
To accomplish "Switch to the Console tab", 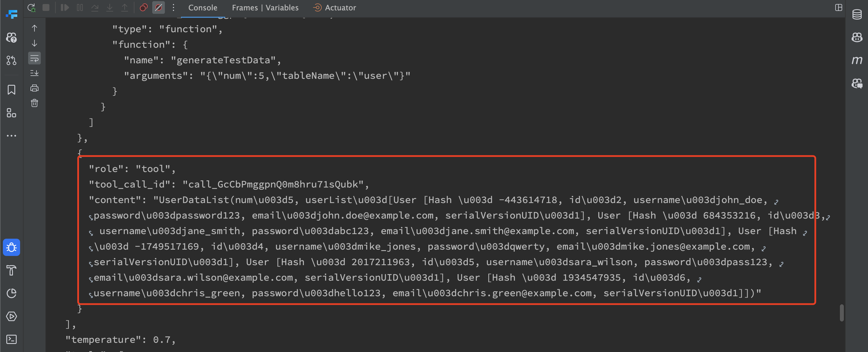I will (x=202, y=7).
